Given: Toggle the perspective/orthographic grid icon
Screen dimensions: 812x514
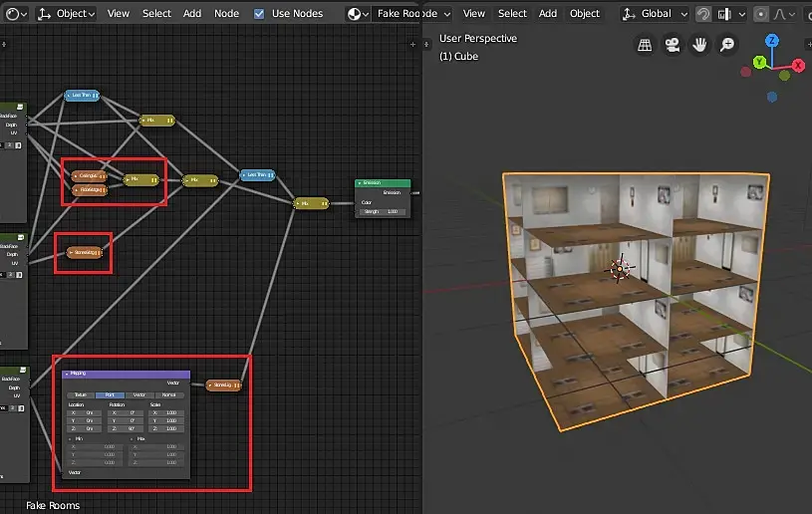Looking at the screenshot, I should click(646, 45).
